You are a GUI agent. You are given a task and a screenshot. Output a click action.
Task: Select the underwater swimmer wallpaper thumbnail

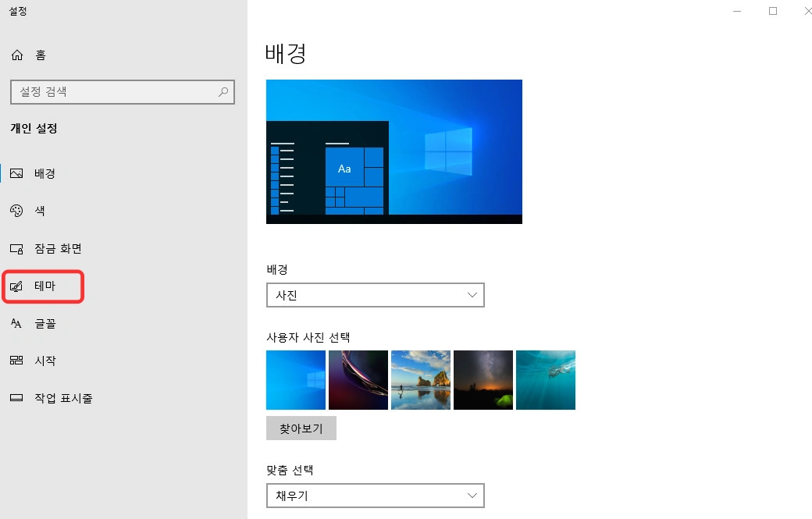coord(546,380)
